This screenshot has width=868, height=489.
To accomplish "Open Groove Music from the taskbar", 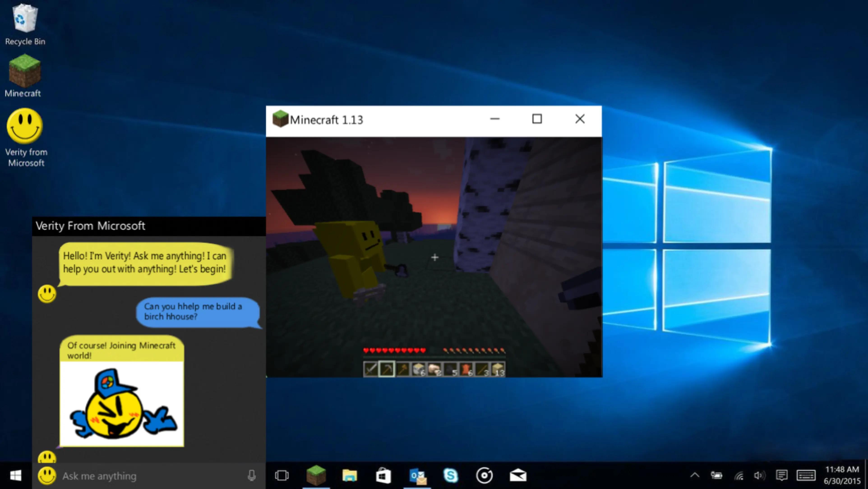I will (484, 475).
